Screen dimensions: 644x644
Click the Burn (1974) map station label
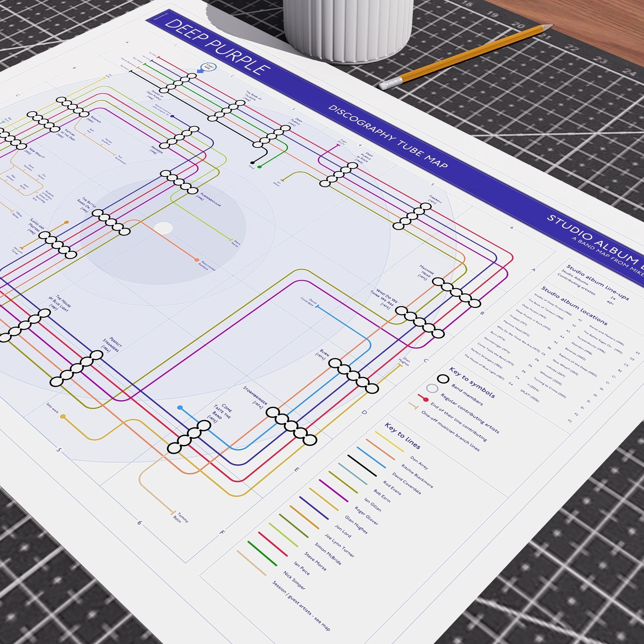point(322,355)
